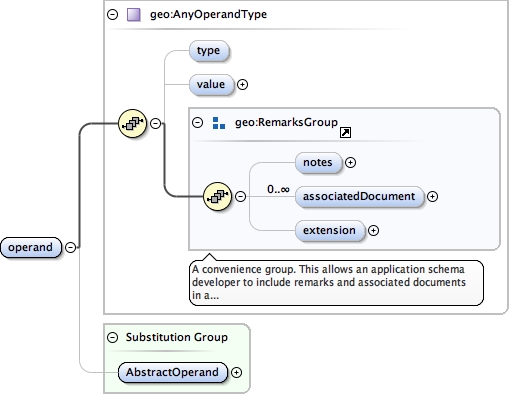This screenshot has height=395, width=510.
Task: Select the associatedDocument element node
Action: (x=359, y=196)
